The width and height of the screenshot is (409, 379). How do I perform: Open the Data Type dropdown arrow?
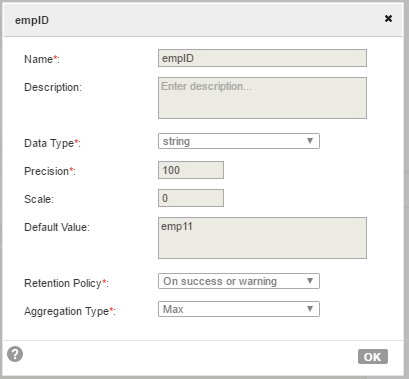coord(310,141)
